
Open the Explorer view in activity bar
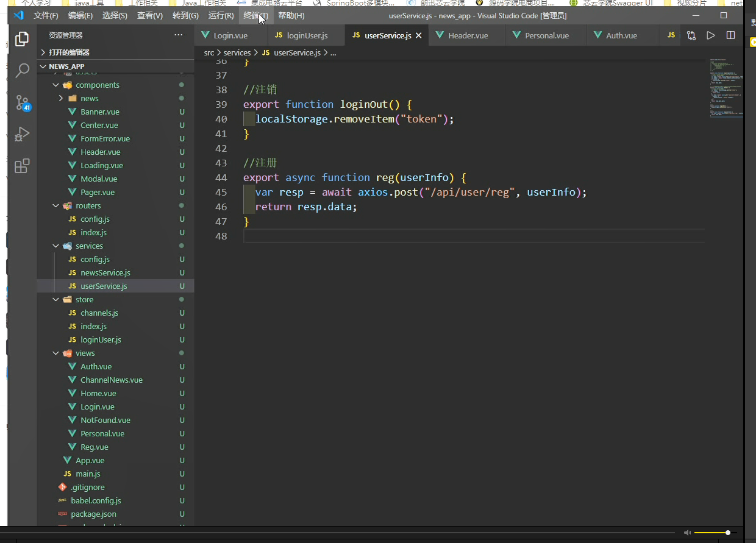pos(22,39)
